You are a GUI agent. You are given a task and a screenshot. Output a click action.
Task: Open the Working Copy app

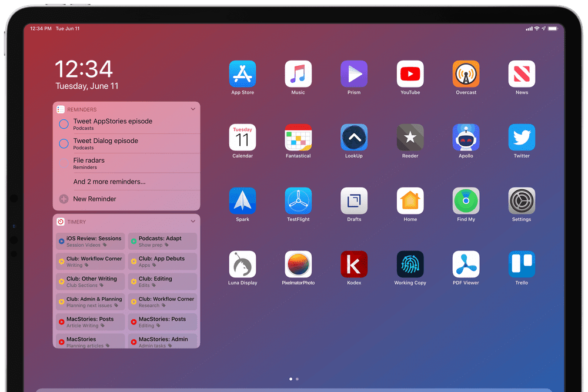click(410, 264)
